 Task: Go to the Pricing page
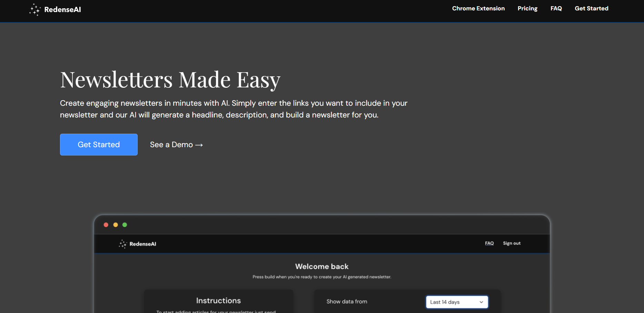[x=527, y=8]
